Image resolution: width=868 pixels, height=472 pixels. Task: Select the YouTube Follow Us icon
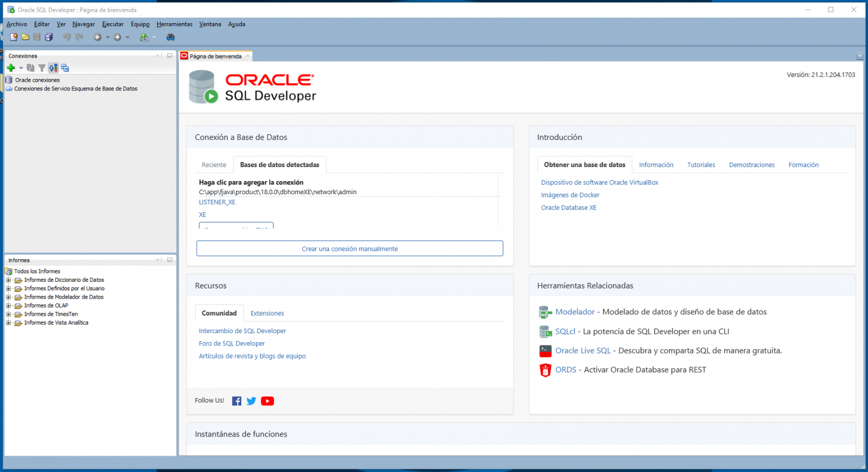tap(267, 401)
